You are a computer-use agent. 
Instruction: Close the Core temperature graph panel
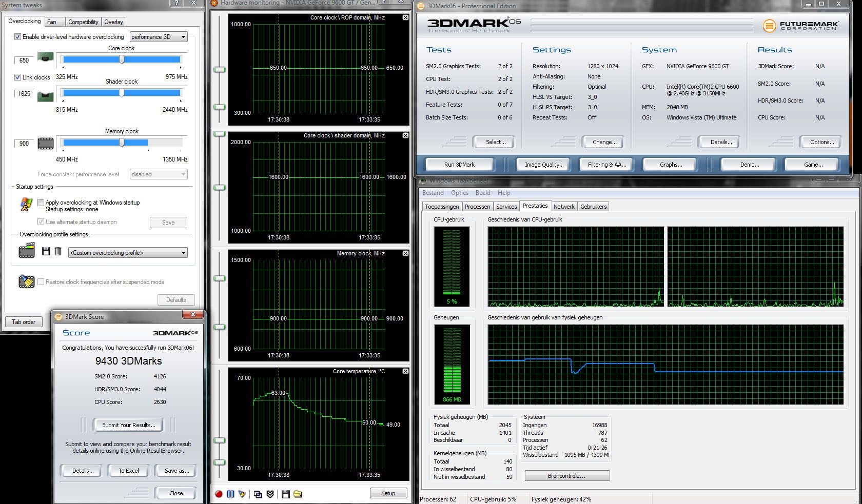[405, 371]
